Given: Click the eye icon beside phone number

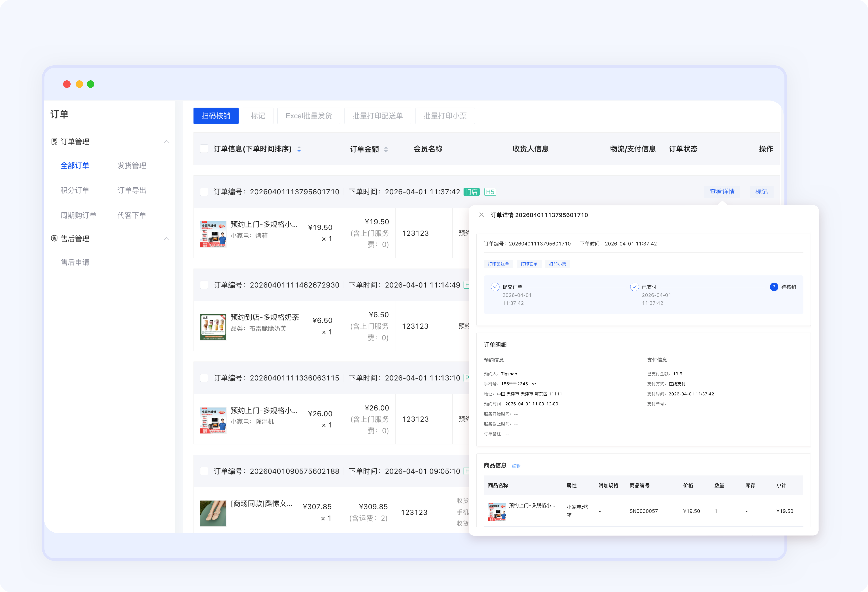Looking at the screenshot, I should coord(534,384).
